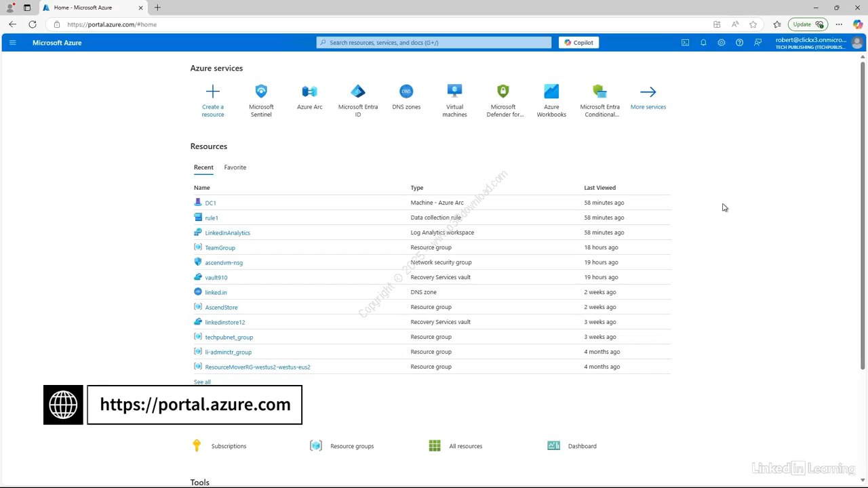Open a new browser tab

click(157, 7)
